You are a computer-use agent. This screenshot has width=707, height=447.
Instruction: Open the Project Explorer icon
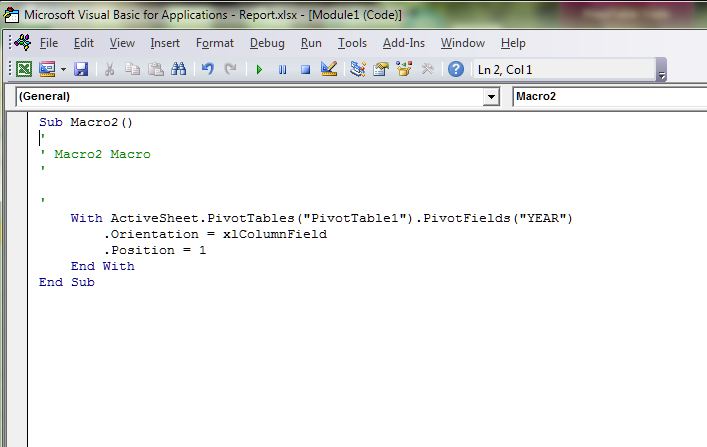(x=357, y=69)
